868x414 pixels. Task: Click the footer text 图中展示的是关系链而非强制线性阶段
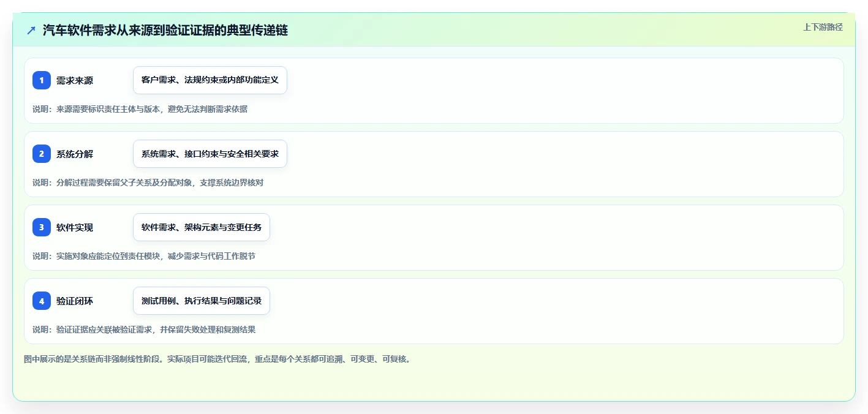[93, 359]
